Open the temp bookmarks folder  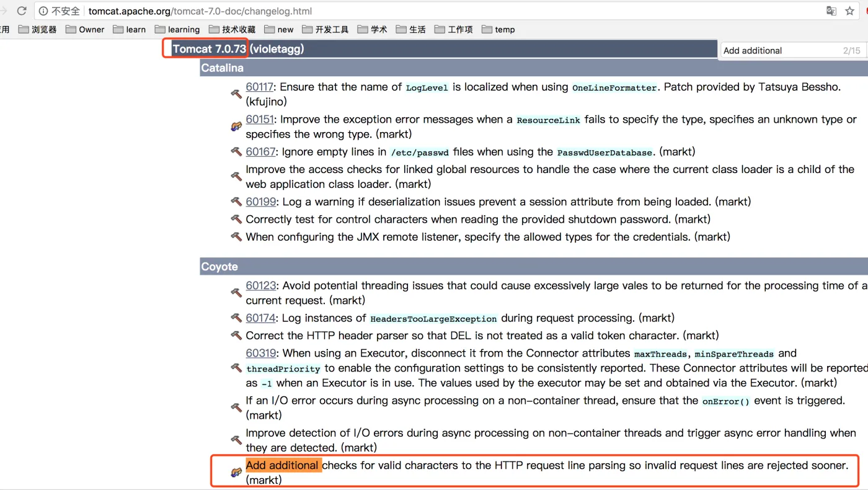[498, 29]
